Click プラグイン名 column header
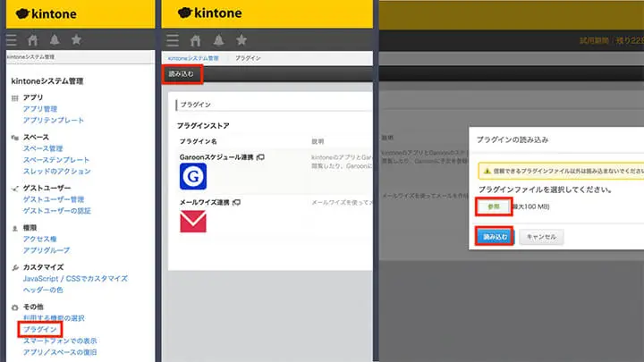Screen dimensions: 644x362 [198, 141]
